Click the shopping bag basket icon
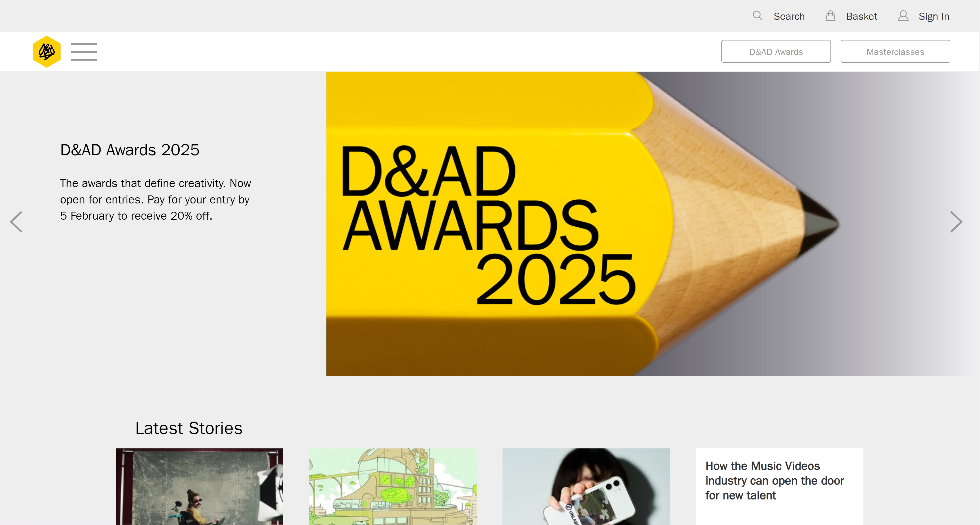 [830, 16]
